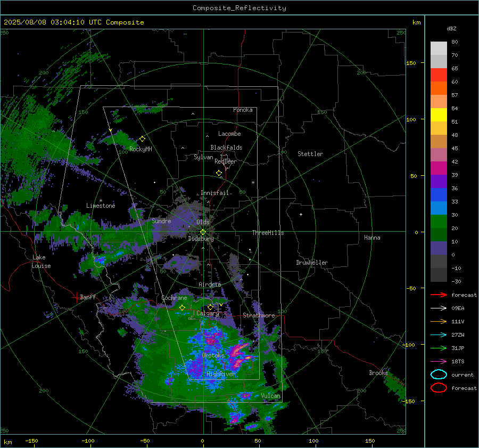The image size is (479, 448).
Task: Click the yellow diamond marker near RedDeer
Action: coord(219,173)
